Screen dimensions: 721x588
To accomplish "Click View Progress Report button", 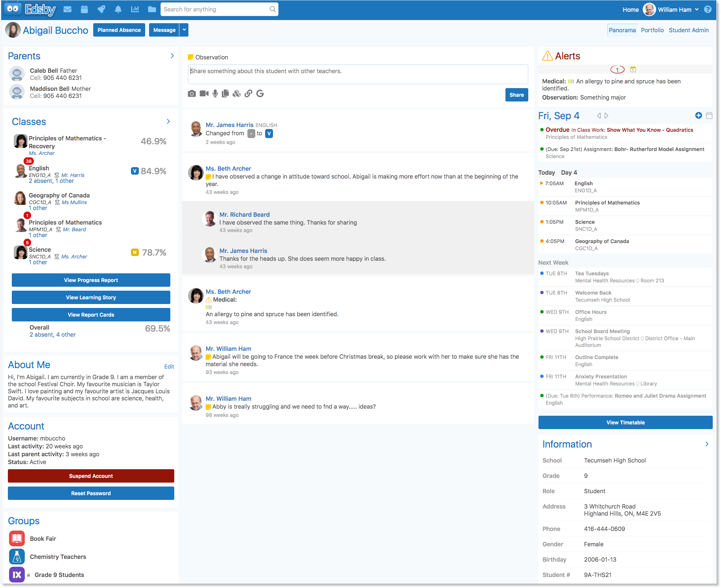I will pyautogui.click(x=91, y=280).
